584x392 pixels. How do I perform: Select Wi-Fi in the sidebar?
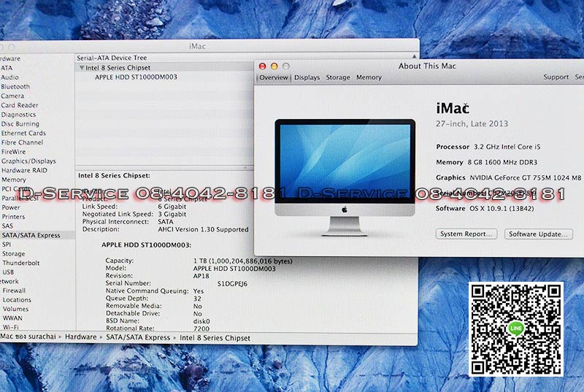[11, 327]
